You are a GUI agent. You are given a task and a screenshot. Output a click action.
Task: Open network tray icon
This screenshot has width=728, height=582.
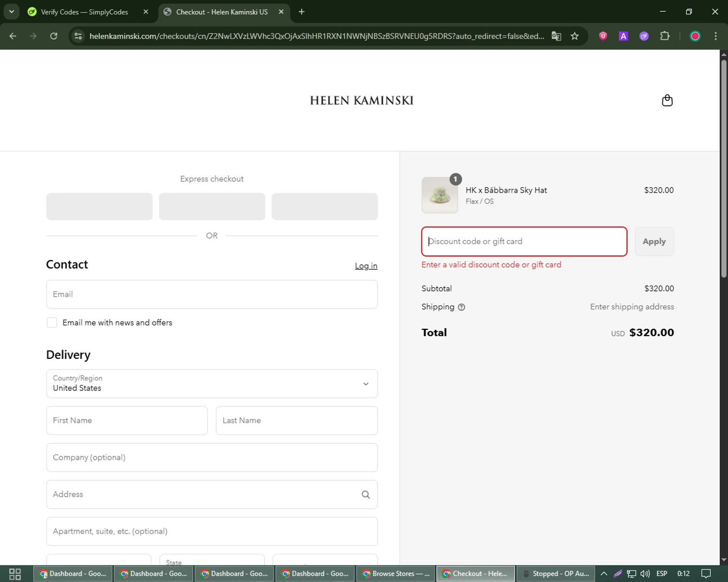coord(631,574)
